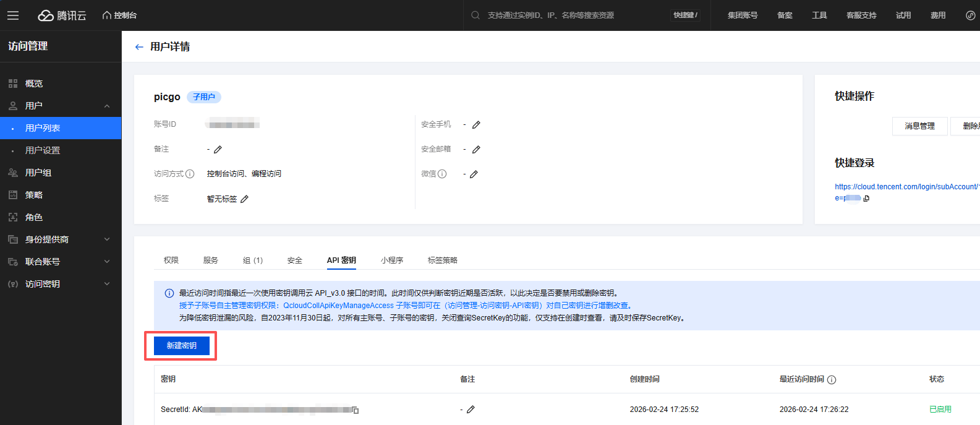Switch to the 权限 tab

(x=171, y=260)
